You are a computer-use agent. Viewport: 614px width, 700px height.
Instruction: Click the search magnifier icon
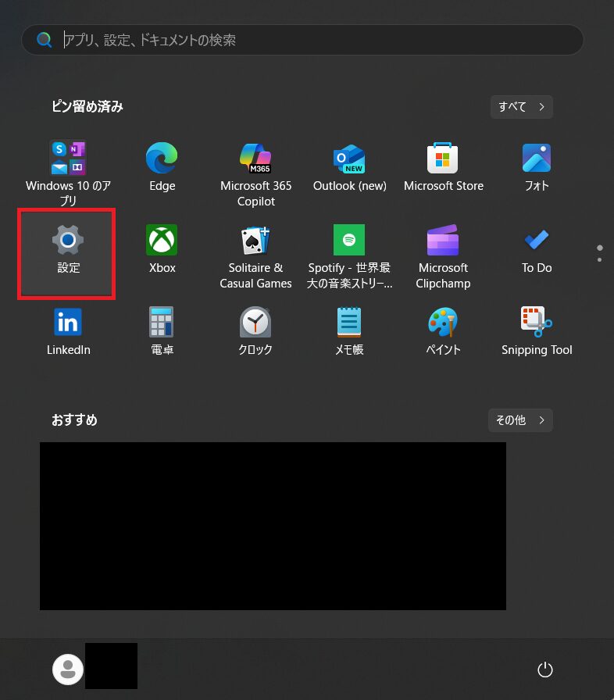point(44,40)
